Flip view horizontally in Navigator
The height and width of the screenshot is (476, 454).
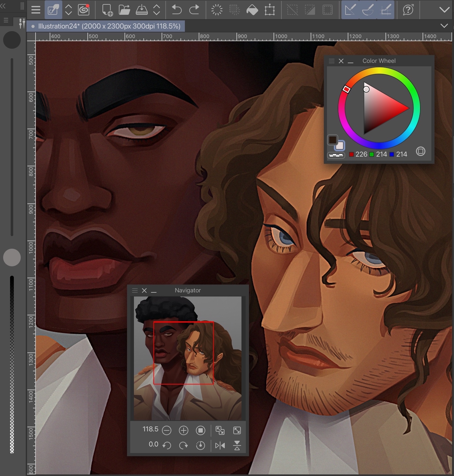point(220,445)
